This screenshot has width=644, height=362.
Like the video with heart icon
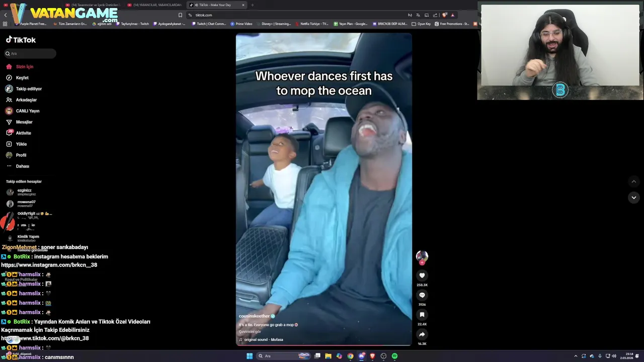pyautogui.click(x=422, y=275)
